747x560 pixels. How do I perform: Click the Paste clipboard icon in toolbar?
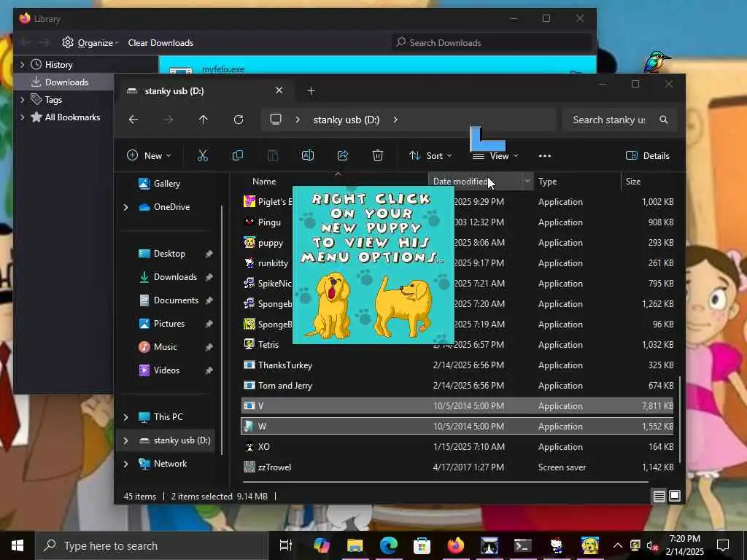pos(273,155)
